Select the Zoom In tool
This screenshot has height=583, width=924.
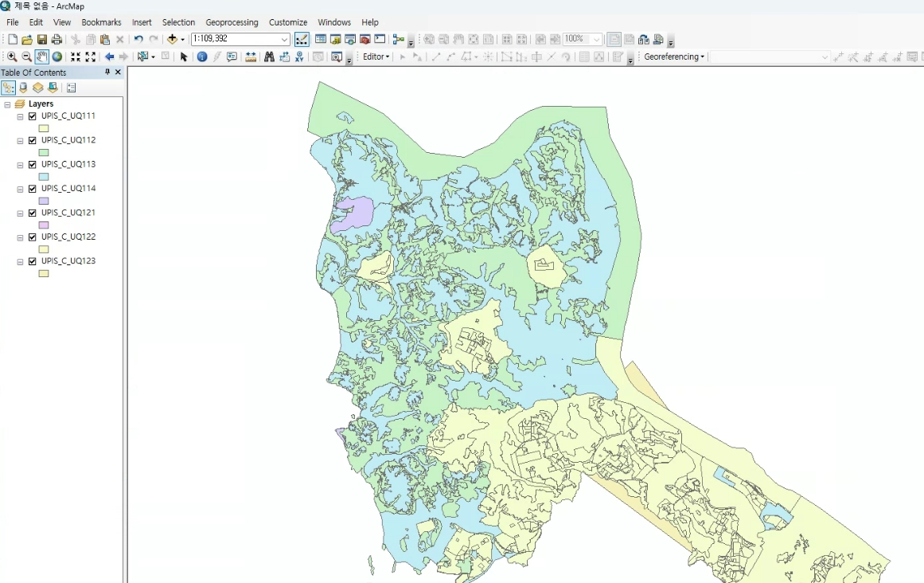pyautogui.click(x=12, y=57)
